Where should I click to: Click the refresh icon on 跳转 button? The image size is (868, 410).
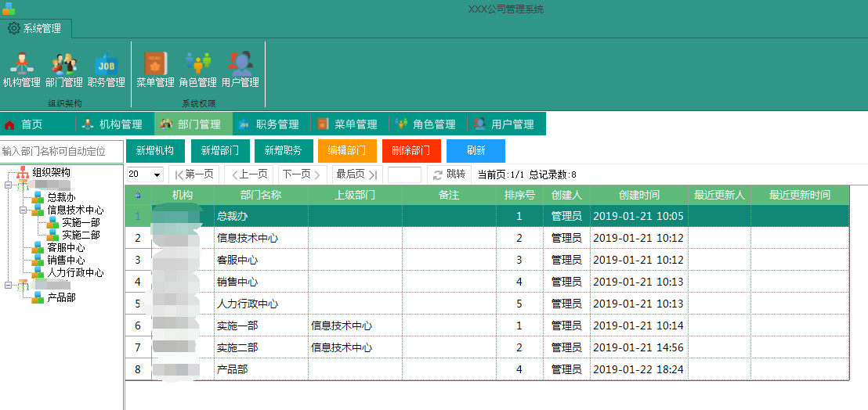438,174
